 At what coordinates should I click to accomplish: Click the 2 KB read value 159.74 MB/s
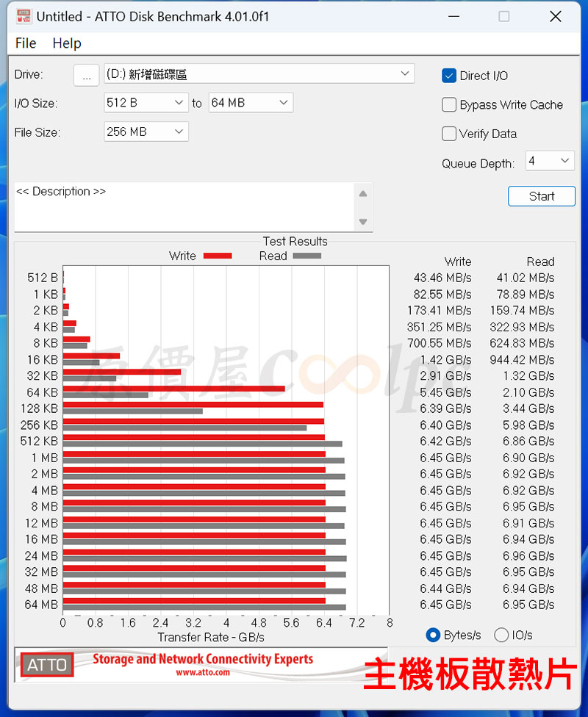pos(522,311)
